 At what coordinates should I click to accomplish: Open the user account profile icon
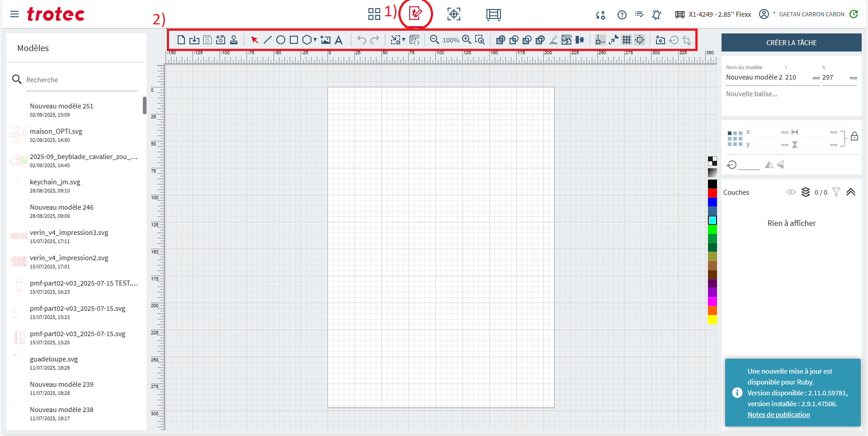pyautogui.click(x=764, y=14)
